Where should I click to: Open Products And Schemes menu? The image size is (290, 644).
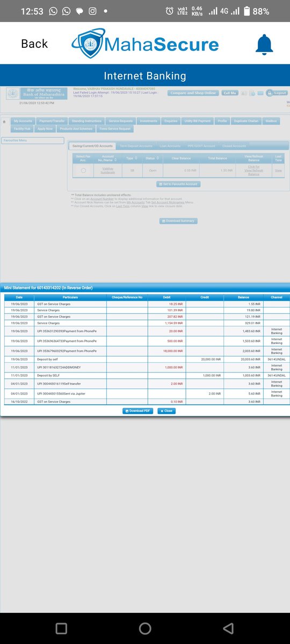(x=76, y=129)
